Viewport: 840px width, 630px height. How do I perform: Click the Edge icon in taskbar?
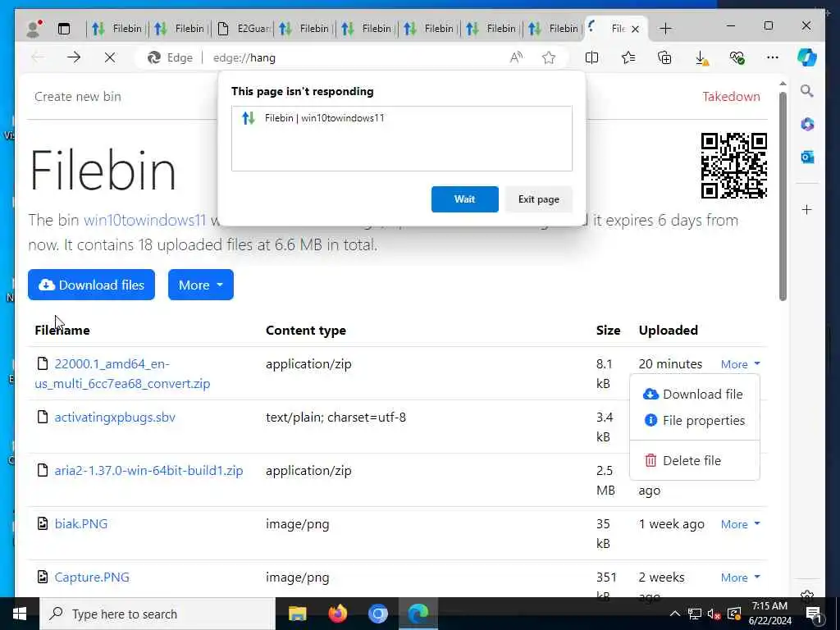pyautogui.click(x=418, y=614)
